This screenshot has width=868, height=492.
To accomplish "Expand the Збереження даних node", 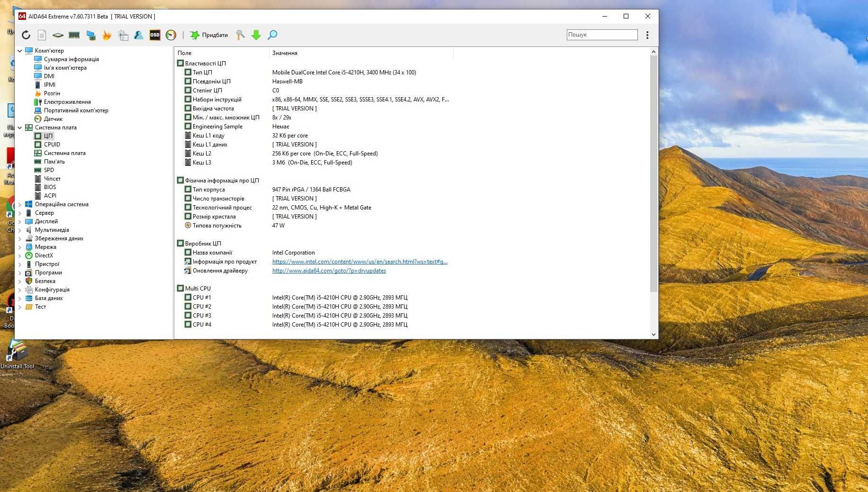I will pyautogui.click(x=20, y=238).
